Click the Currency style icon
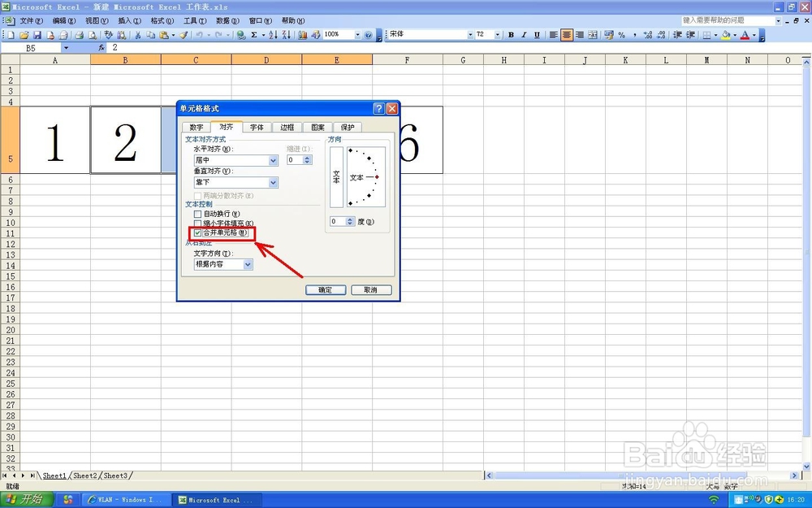The width and height of the screenshot is (812, 508). [608, 35]
